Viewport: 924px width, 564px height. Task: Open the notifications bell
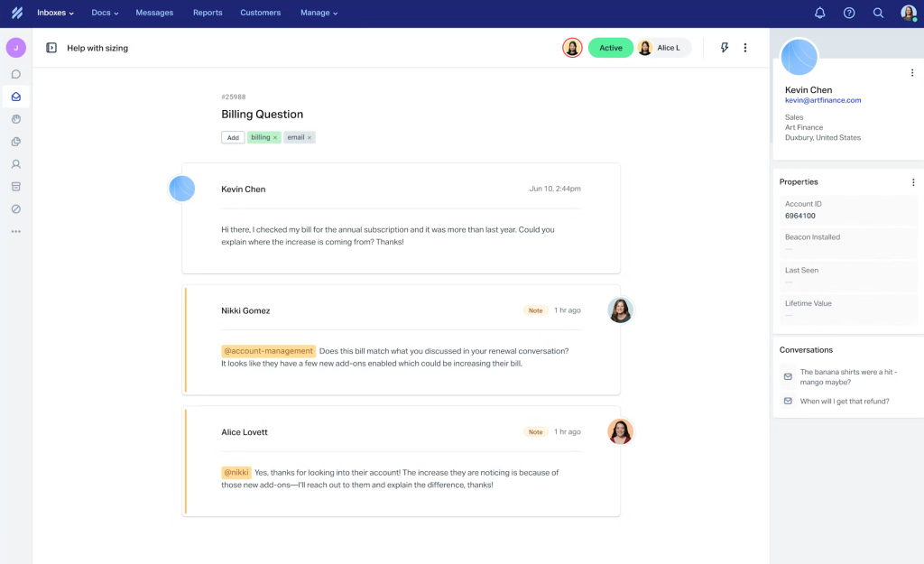click(819, 13)
